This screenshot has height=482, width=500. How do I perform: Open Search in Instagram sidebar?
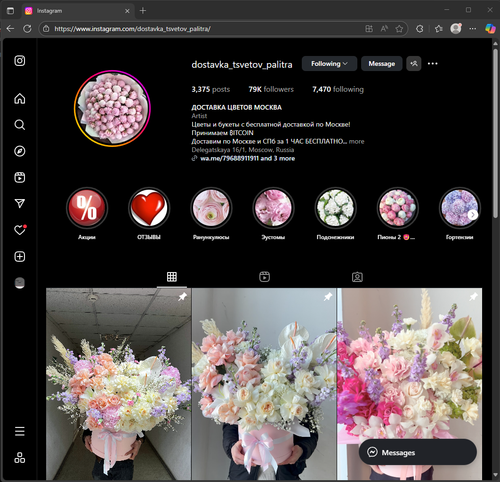20,125
